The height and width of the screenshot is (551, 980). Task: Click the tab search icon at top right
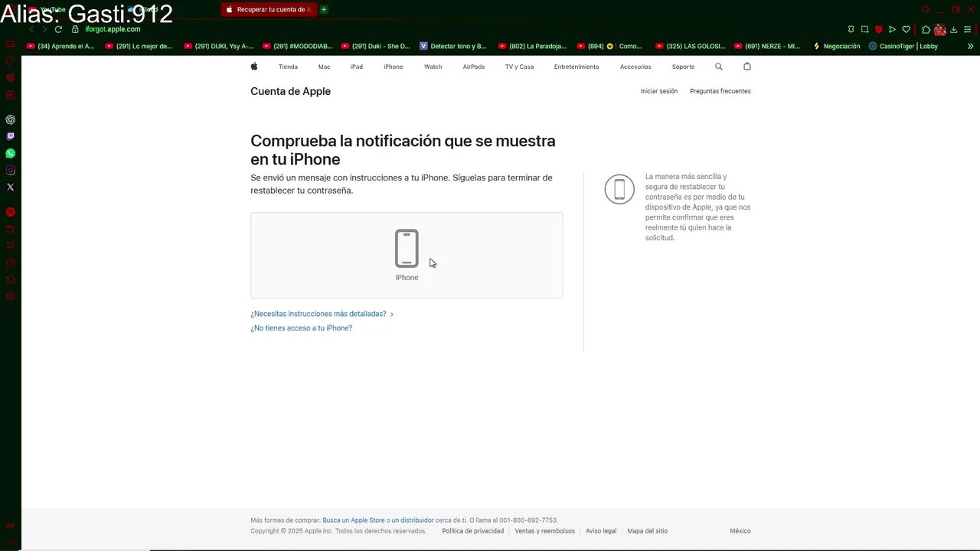point(926,9)
